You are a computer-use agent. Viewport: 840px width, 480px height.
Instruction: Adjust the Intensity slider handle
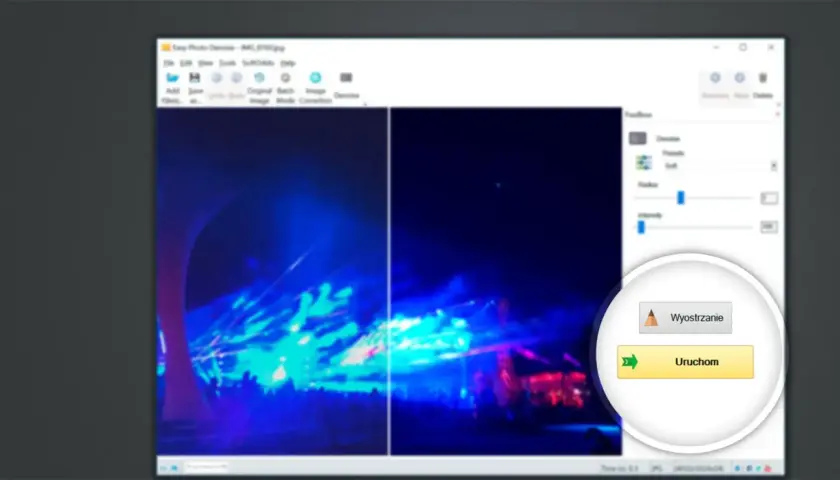pos(641,227)
